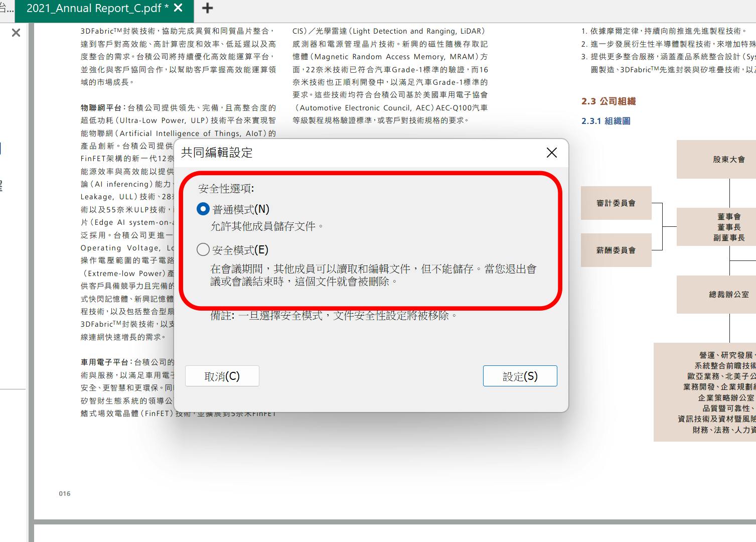
Task: Click the 董事會 董事長 副董事長 org chart box
Action: (716, 227)
